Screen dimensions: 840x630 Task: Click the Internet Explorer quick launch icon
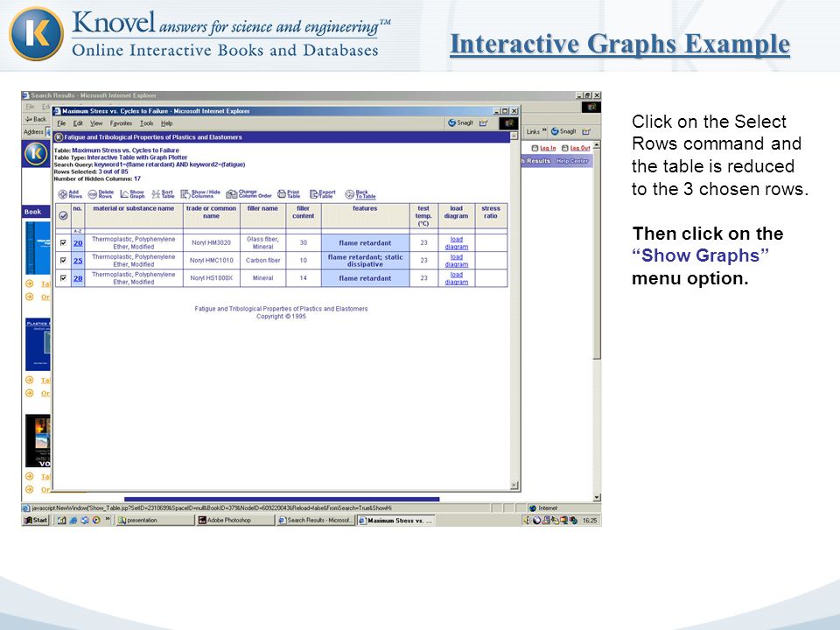pyautogui.click(x=73, y=520)
